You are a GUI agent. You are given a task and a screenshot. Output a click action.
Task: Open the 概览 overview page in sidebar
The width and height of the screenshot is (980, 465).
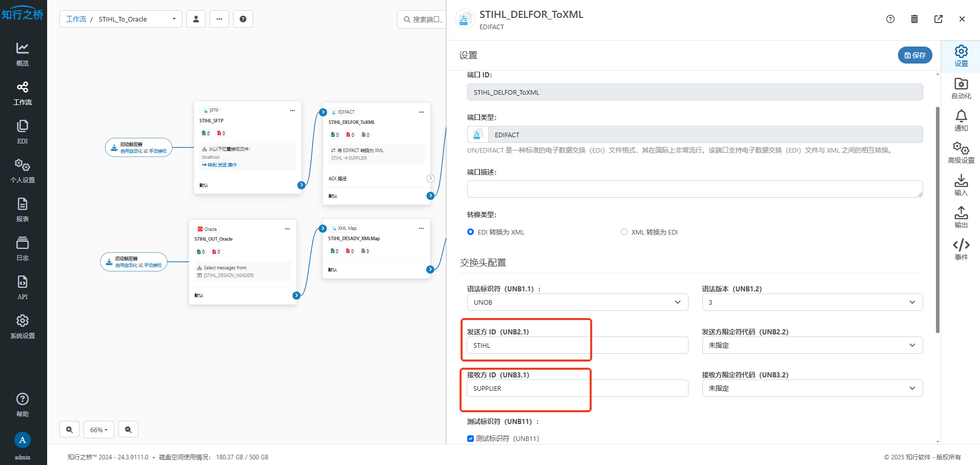23,54
